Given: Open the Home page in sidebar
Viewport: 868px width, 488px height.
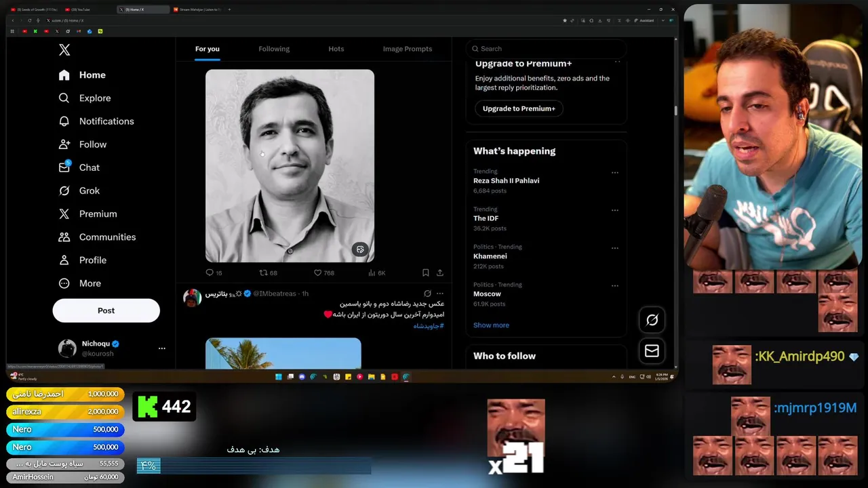Looking at the screenshot, I should (82, 75).
